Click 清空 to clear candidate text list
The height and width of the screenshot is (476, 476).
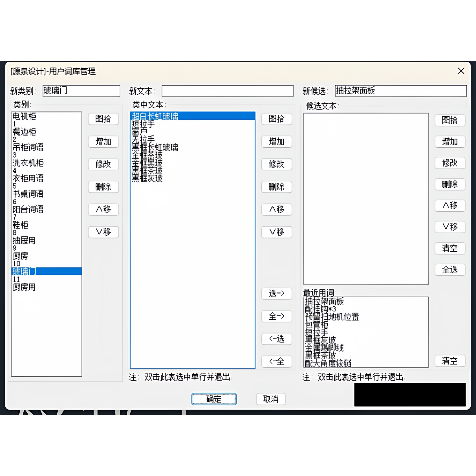[x=450, y=248]
